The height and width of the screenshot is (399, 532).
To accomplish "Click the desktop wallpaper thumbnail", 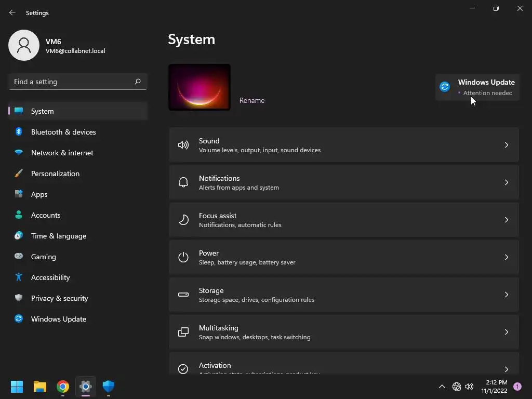I will pos(199,87).
